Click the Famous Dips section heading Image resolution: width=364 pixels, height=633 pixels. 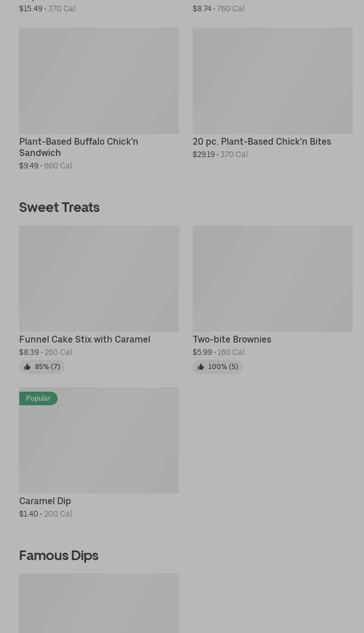click(x=59, y=556)
